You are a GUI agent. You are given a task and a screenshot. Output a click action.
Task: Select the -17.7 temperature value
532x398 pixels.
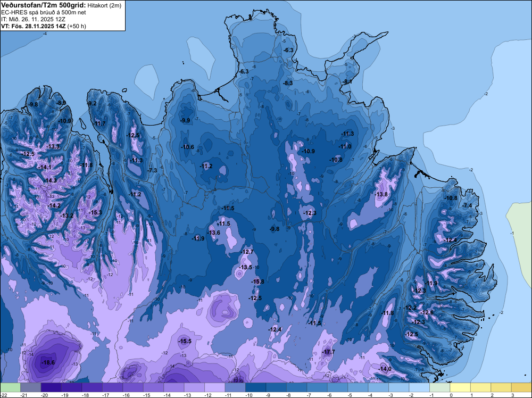point(328,352)
